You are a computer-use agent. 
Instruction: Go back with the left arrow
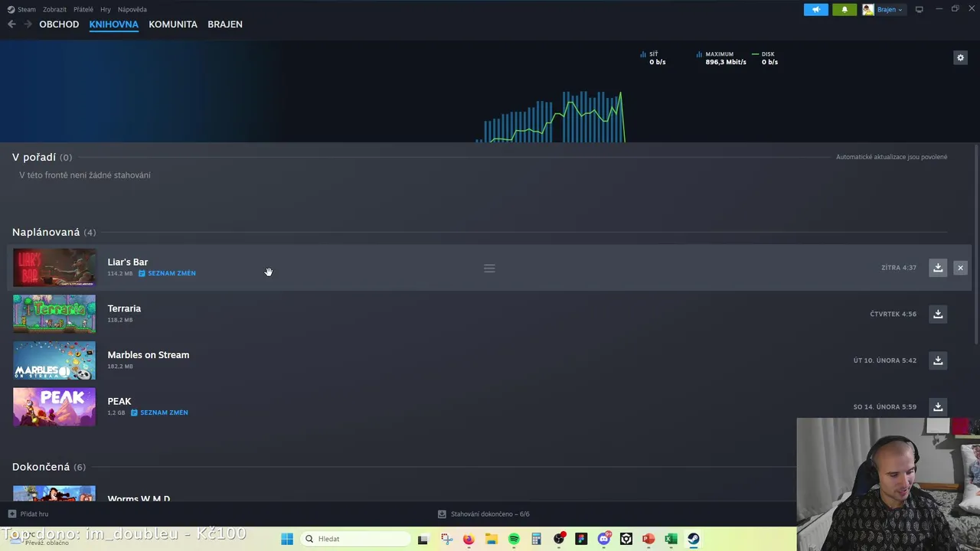coord(11,24)
